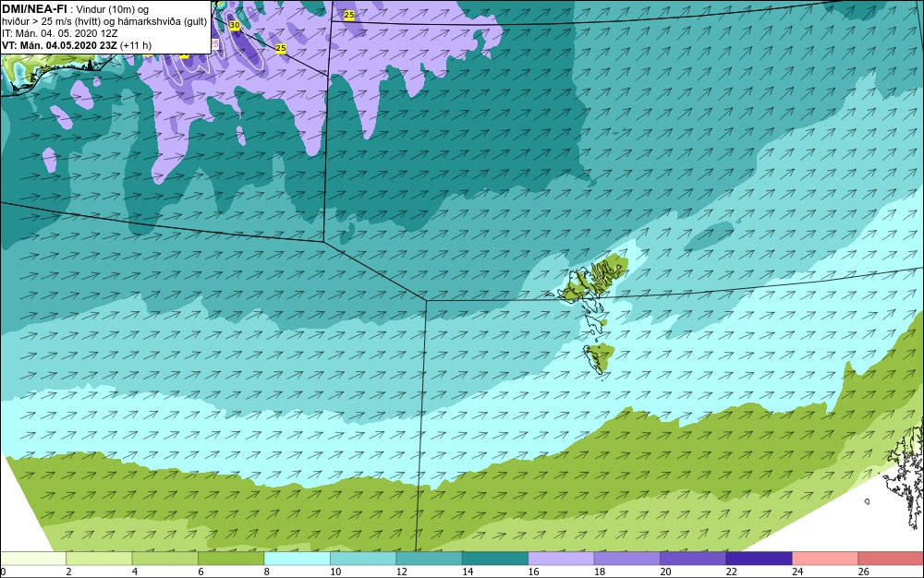The height and width of the screenshot is (578, 924).
Task: Select the pink 24–26 legend swatch
Action: pyautogui.click(x=825, y=559)
